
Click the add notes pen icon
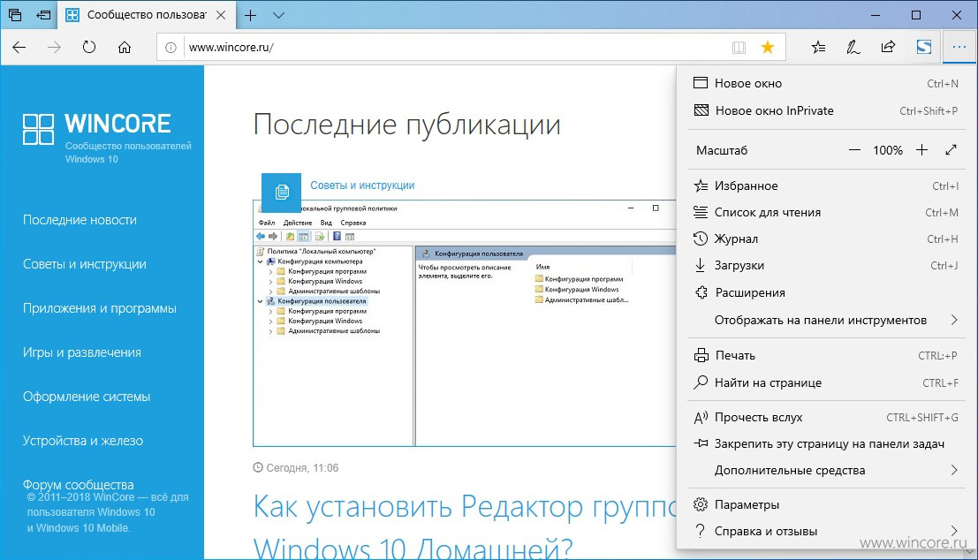853,48
